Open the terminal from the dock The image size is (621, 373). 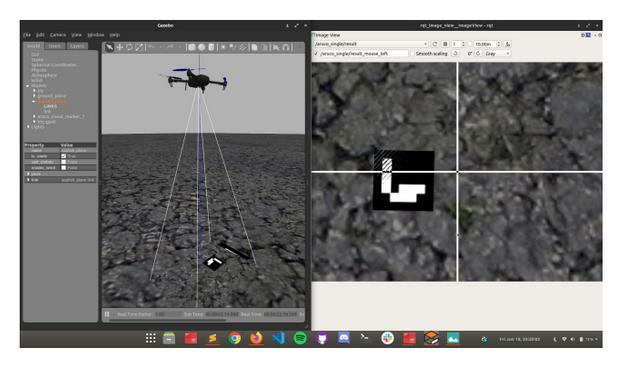[365, 338]
